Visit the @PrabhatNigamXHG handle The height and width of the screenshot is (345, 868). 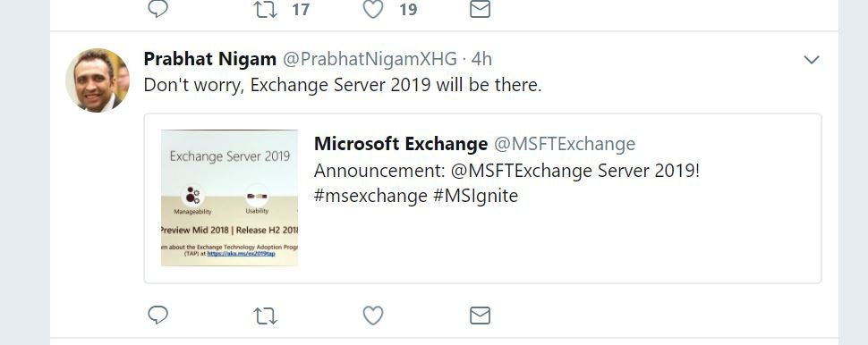[370, 59]
